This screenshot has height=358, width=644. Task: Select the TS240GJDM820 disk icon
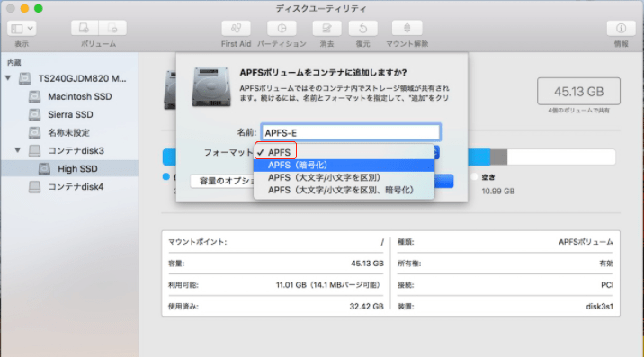(x=25, y=78)
